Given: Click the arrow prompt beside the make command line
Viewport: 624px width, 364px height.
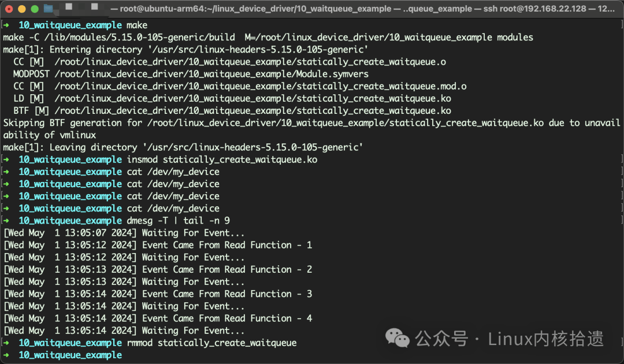Looking at the screenshot, I should pos(6,25).
